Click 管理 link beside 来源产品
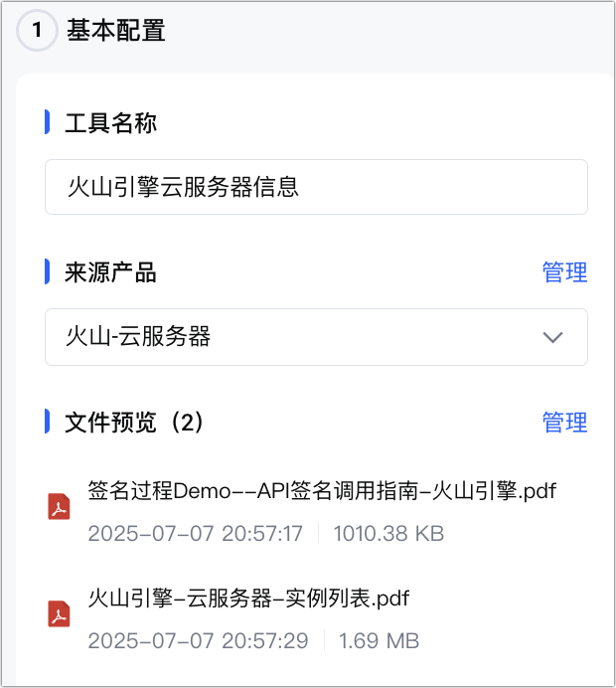The width and height of the screenshot is (616, 688). 564,272
